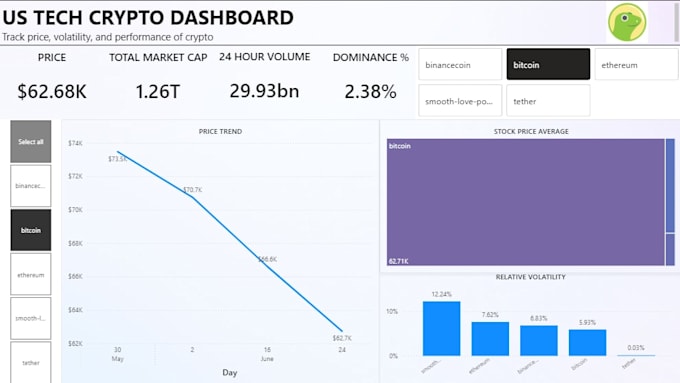Image resolution: width=680 pixels, height=383 pixels.
Task: Toggle ethereum in the left filter list
Action: tap(31, 274)
